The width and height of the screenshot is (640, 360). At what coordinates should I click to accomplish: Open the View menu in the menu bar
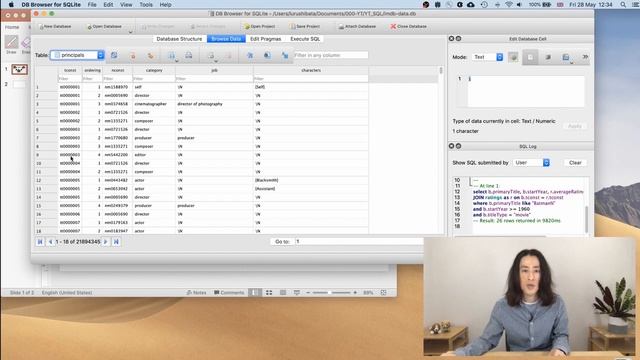pyautogui.click(x=126, y=4)
